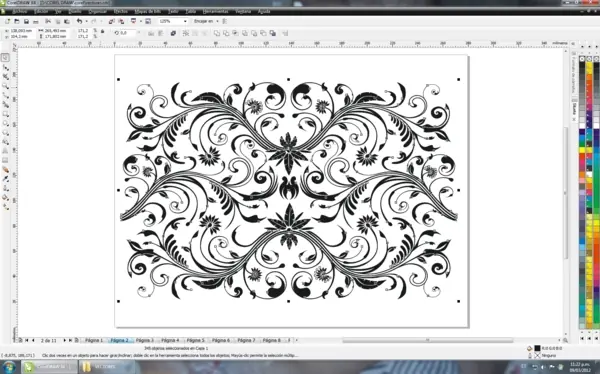
Task: Click the Cut scissors icon
Action: tap(48, 21)
